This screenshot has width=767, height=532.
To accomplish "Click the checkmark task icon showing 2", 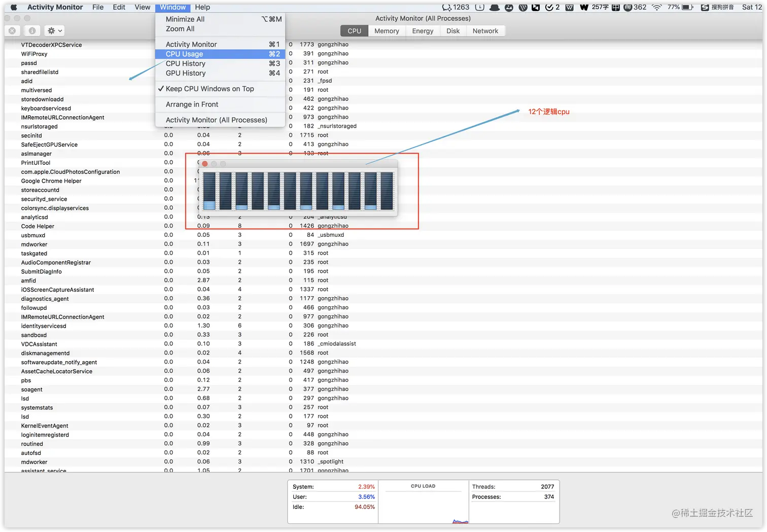I will point(552,7).
